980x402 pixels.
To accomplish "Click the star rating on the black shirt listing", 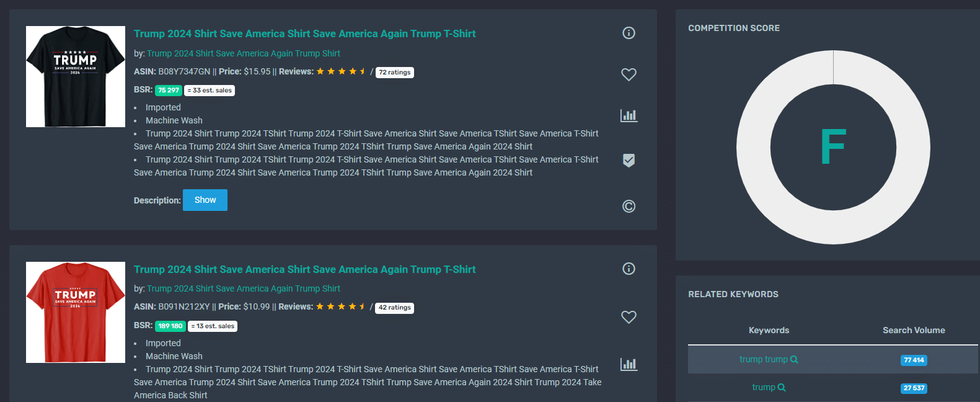I will click(342, 71).
